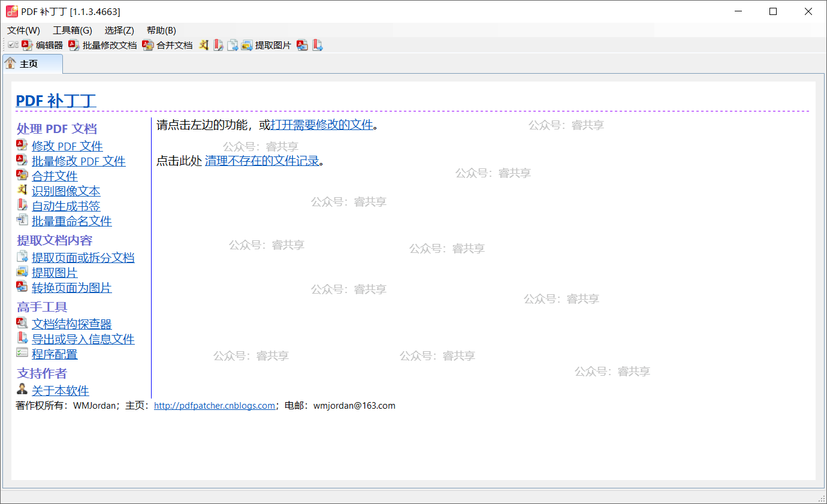The image size is (827, 504).
Task: Open the 工具箱(G) menu
Action: tap(73, 31)
